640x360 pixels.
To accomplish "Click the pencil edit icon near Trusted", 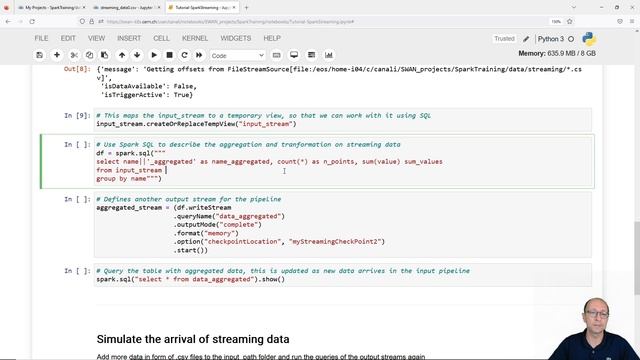I will (526, 39).
